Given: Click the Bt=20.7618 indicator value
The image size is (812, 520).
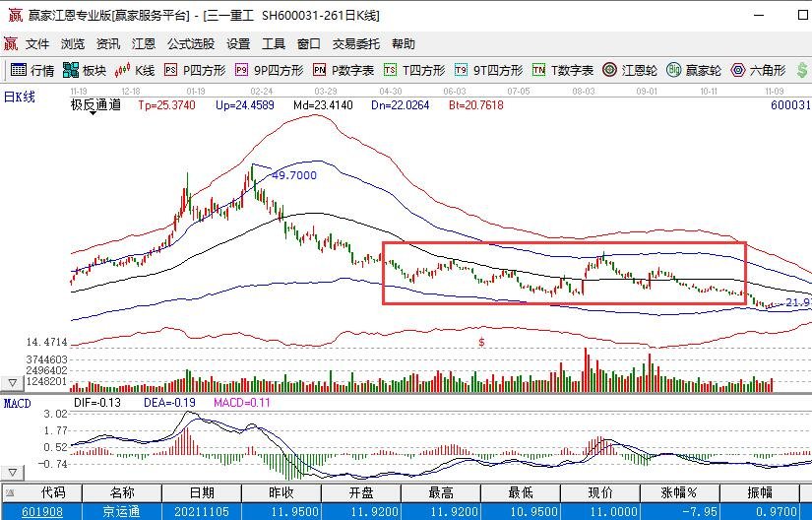Looking at the screenshot, I should point(476,105).
